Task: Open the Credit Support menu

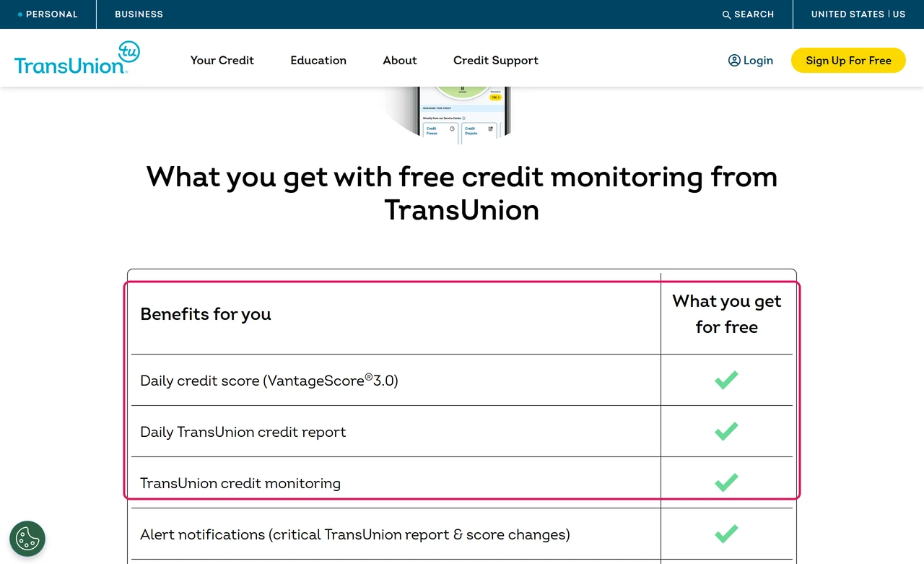Action: 496,61
